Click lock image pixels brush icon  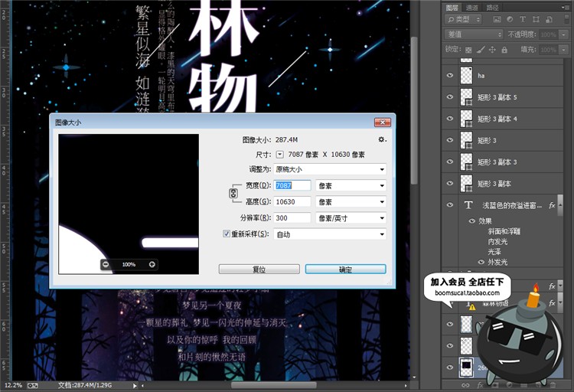(x=481, y=50)
